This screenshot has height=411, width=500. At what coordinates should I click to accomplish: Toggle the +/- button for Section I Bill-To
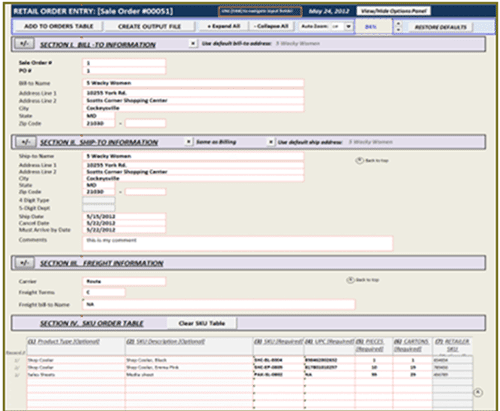point(24,44)
